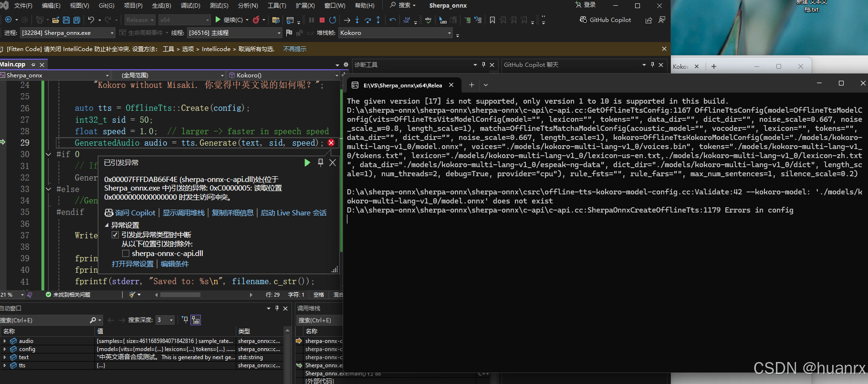Click the 不再提示 link in notification bar
This screenshot has height=384, width=868.
[295, 49]
